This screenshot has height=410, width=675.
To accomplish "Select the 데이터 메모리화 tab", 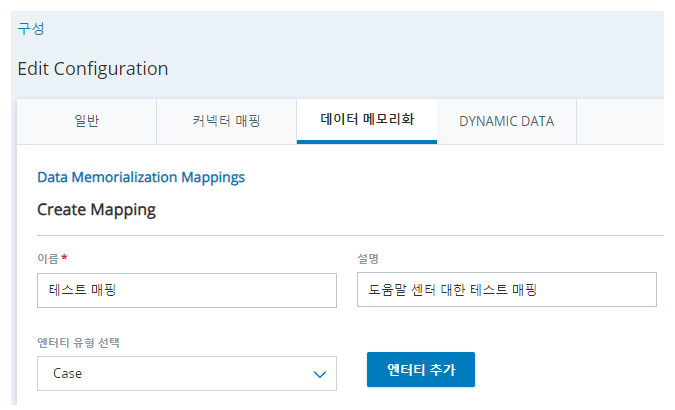I will (367, 121).
